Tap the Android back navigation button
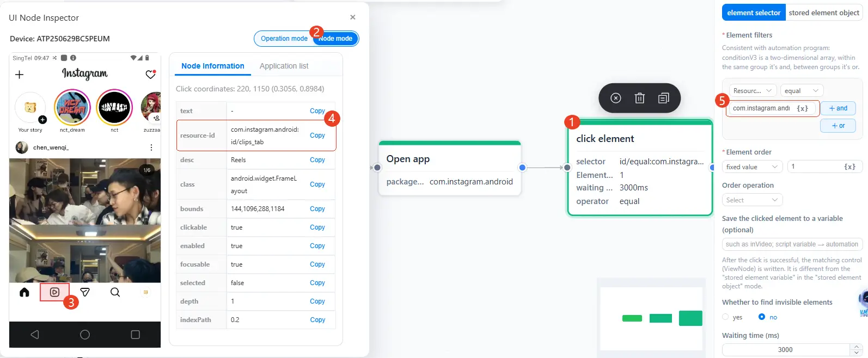The width and height of the screenshot is (868, 358). (x=35, y=335)
